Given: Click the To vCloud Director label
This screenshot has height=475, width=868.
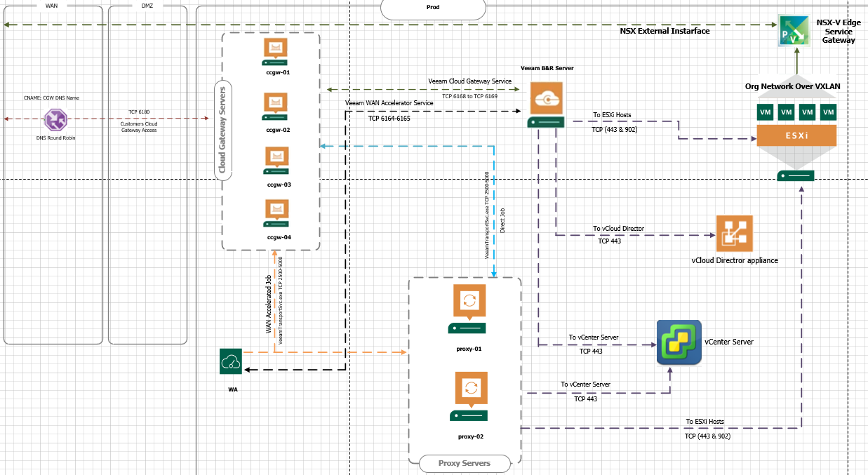Looking at the screenshot, I should [618, 229].
